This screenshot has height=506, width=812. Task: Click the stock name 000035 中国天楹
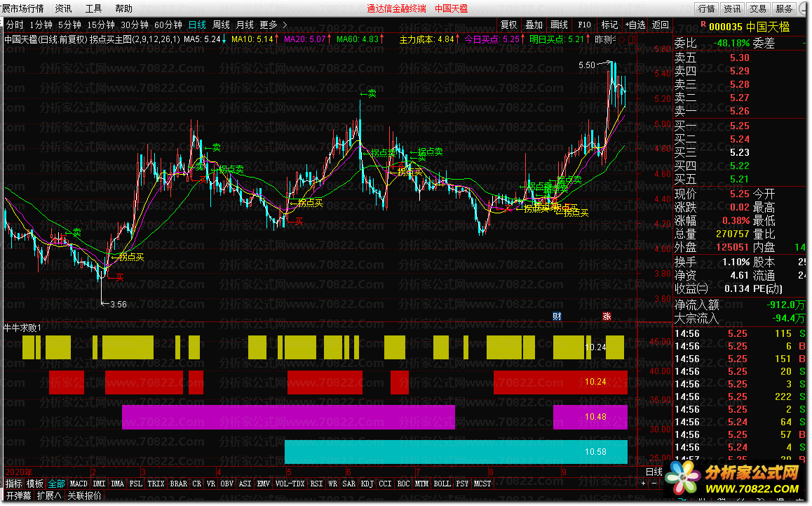click(x=749, y=27)
